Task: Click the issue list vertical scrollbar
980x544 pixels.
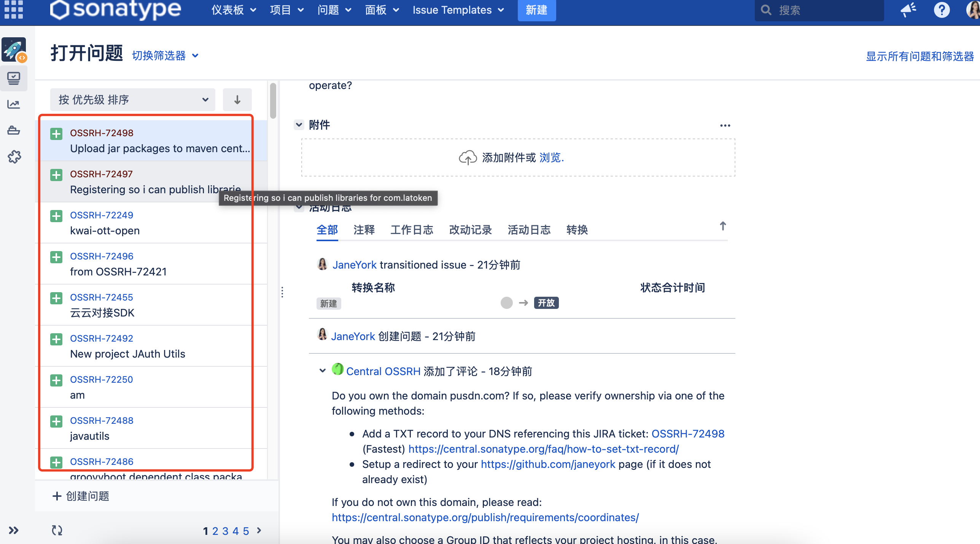Action: tap(273, 101)
